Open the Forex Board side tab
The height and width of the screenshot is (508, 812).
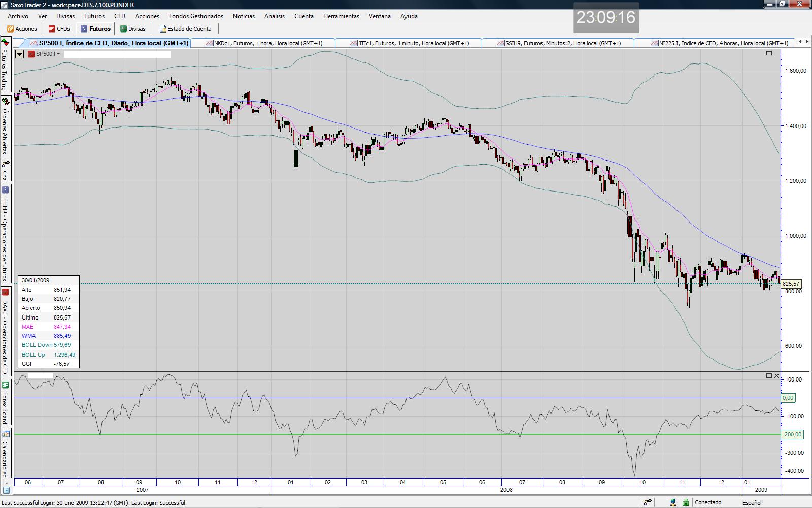[x=5, y=403]
